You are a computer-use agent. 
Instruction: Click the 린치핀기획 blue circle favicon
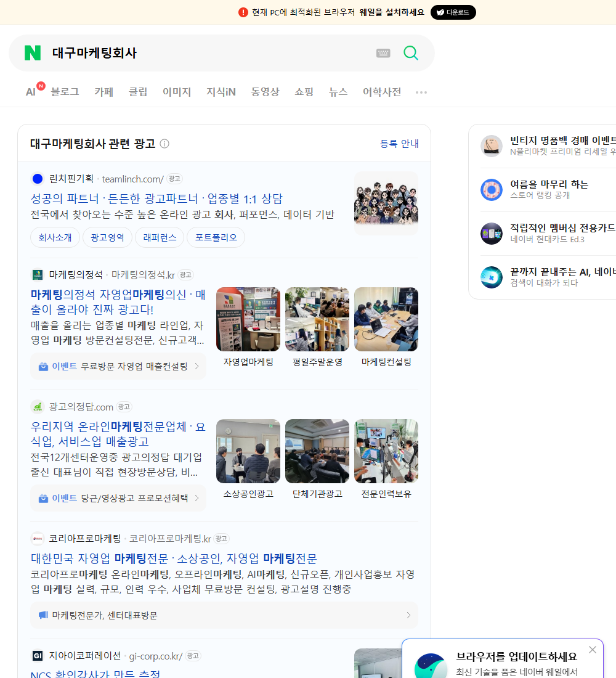[38, 179]
